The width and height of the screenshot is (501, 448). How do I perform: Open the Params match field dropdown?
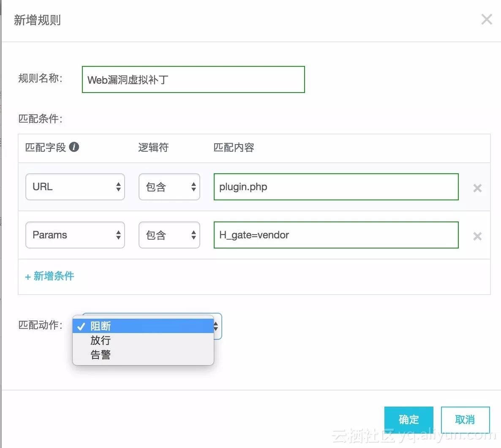click(x=75, y=235)
